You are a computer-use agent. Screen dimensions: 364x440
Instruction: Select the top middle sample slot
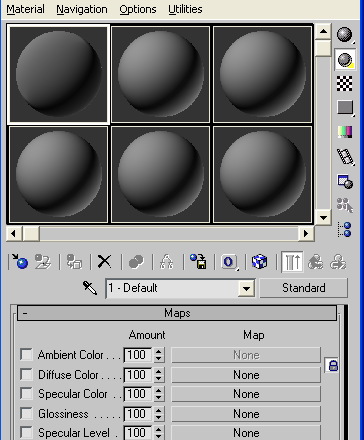coord(160,74)
